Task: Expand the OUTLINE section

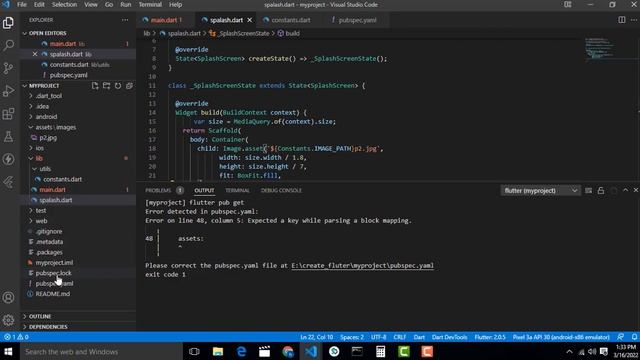Action: click(x=40, y=316)
